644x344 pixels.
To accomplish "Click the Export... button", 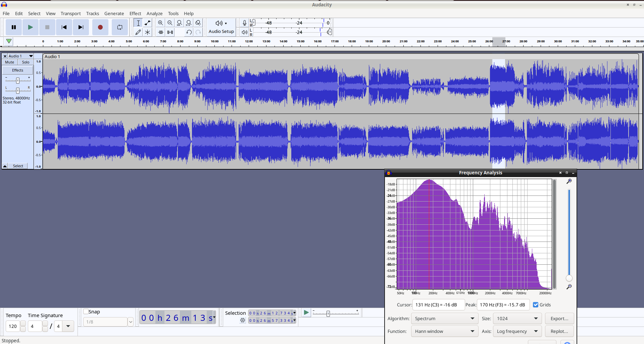I will [559, 318].
